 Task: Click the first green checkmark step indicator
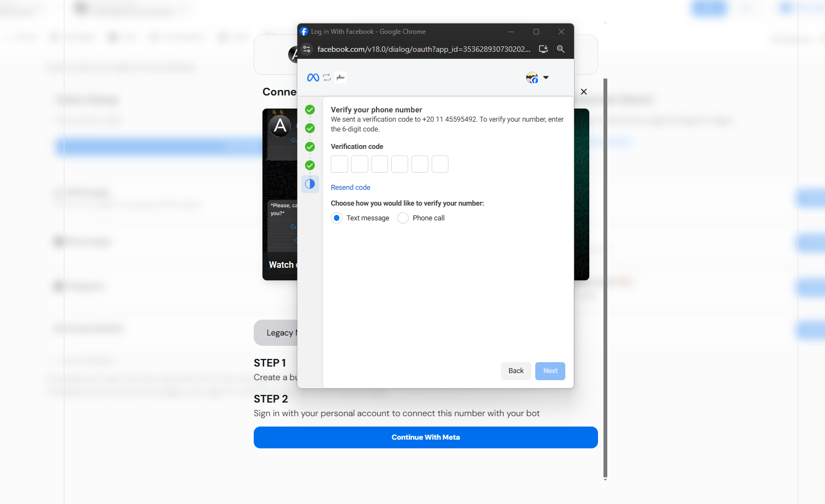310,110
